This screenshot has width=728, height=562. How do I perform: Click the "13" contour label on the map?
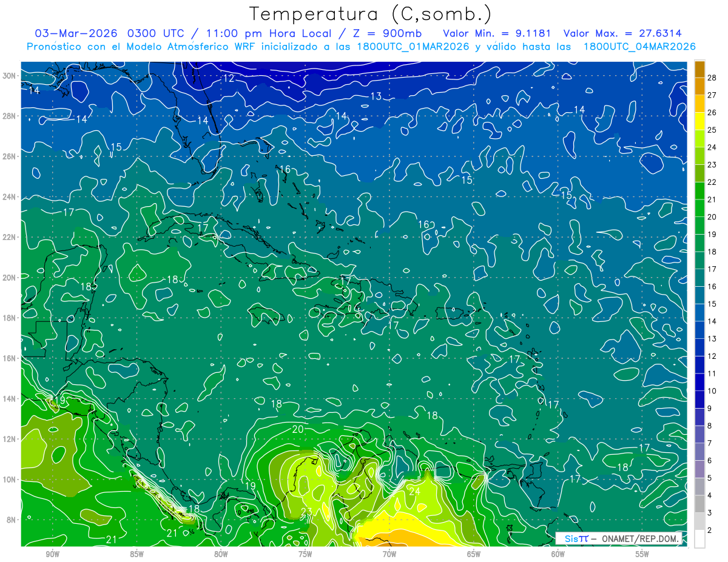click(376, 96)
